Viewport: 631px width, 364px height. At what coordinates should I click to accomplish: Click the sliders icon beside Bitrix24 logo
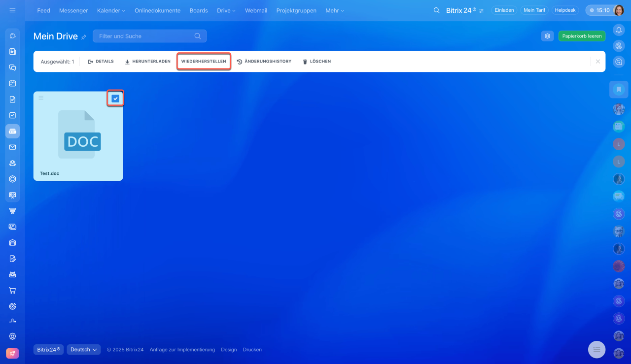pyautogui.click(x=481, y=10)
